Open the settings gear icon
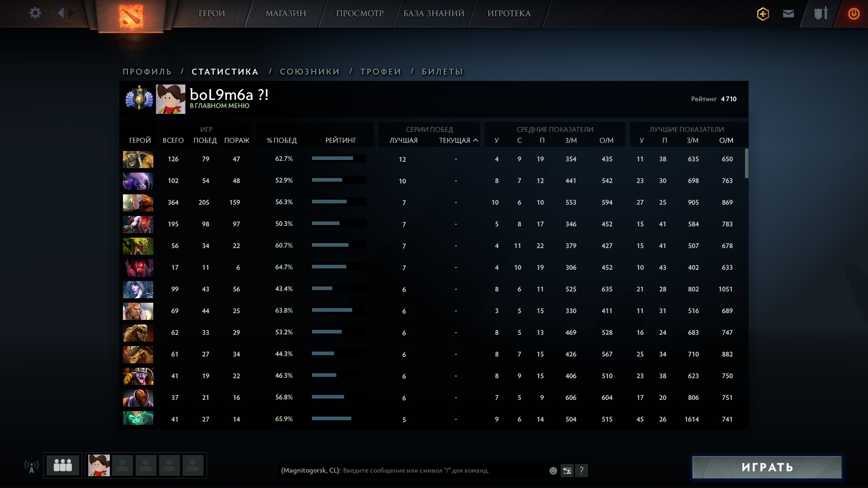Image resolution: width=868 pixels, height=488 pixels. point(35,13)
